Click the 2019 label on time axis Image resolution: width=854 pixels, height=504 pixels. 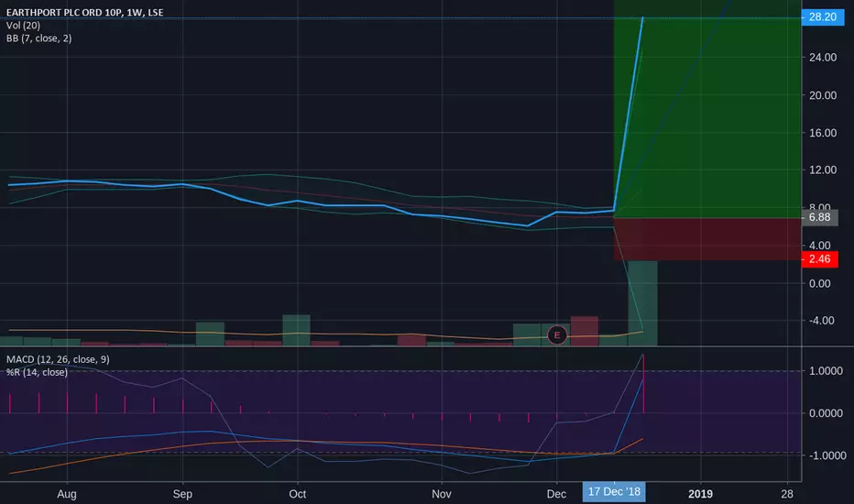[700, 494]
